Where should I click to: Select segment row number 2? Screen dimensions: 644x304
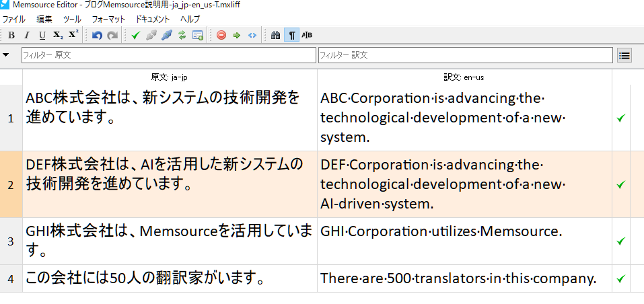11,184
